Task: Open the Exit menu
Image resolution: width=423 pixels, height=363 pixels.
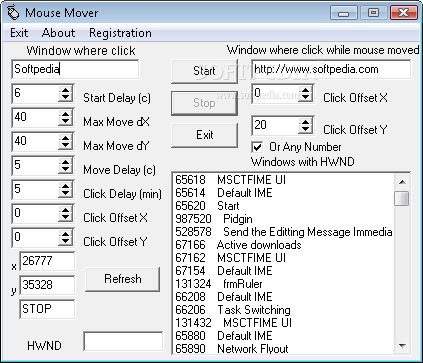Action: 19,33
